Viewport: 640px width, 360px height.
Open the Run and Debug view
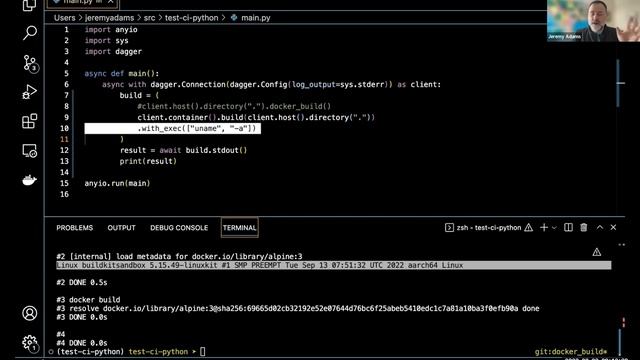tap(29, 91)
